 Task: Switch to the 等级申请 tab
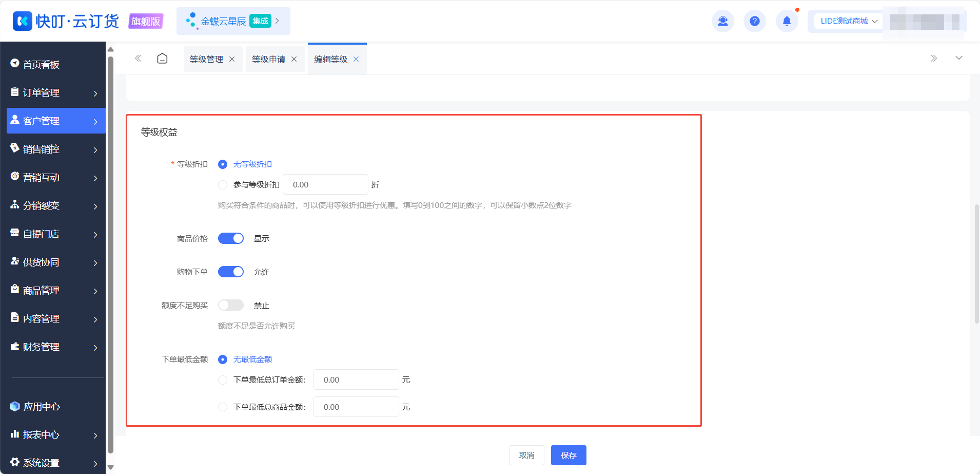(x=268, y=59)
